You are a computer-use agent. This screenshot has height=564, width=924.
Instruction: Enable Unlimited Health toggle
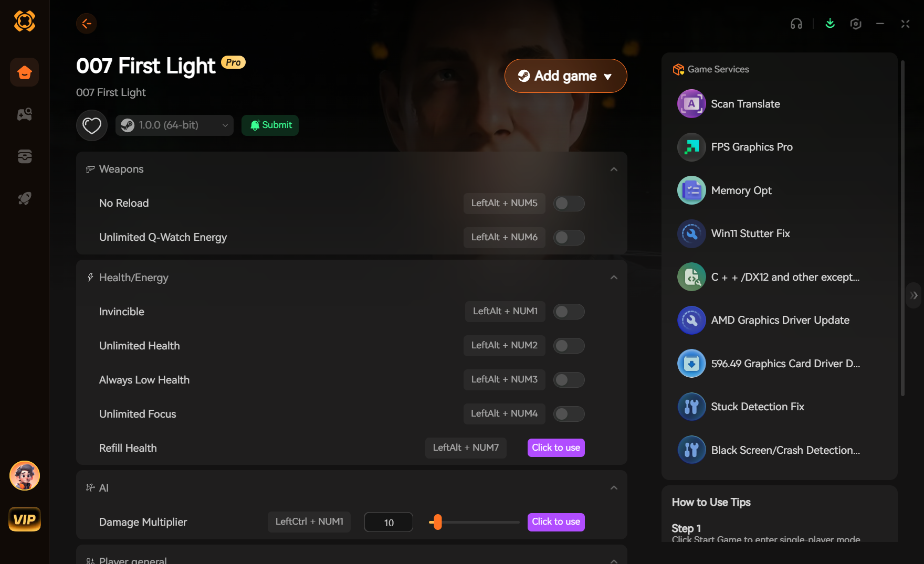coord(569,346)
